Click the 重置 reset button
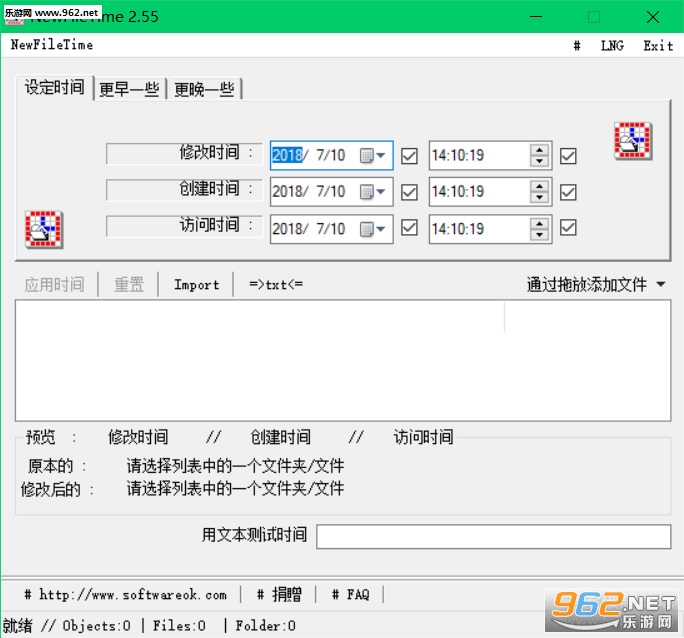Image resolution: width=684 pixels, height=638 pixels. tap(129, 285)
